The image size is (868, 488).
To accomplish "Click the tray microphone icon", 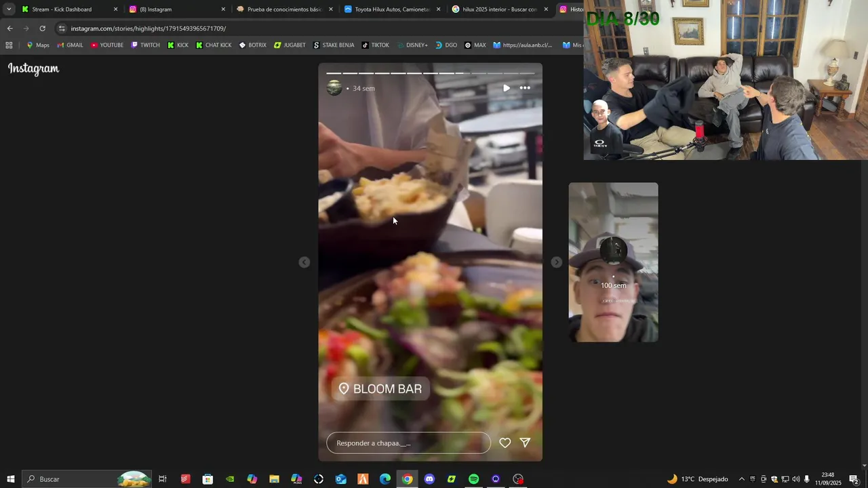I will (806, 479).
